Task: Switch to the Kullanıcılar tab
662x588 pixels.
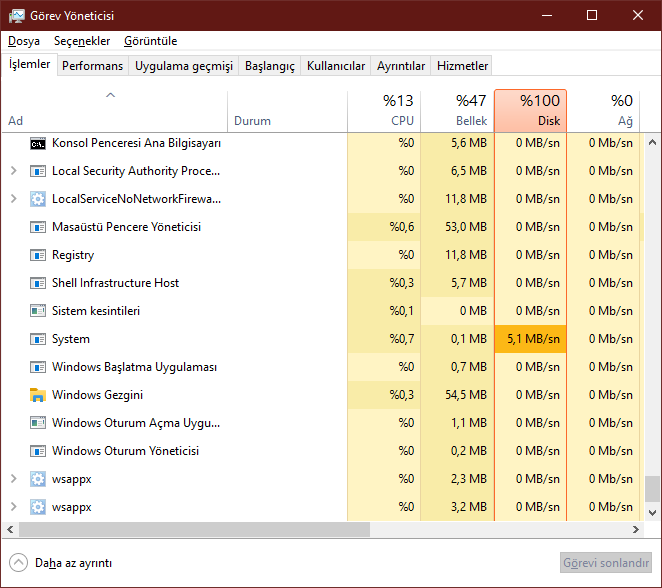Action: (x=336, y=66)
